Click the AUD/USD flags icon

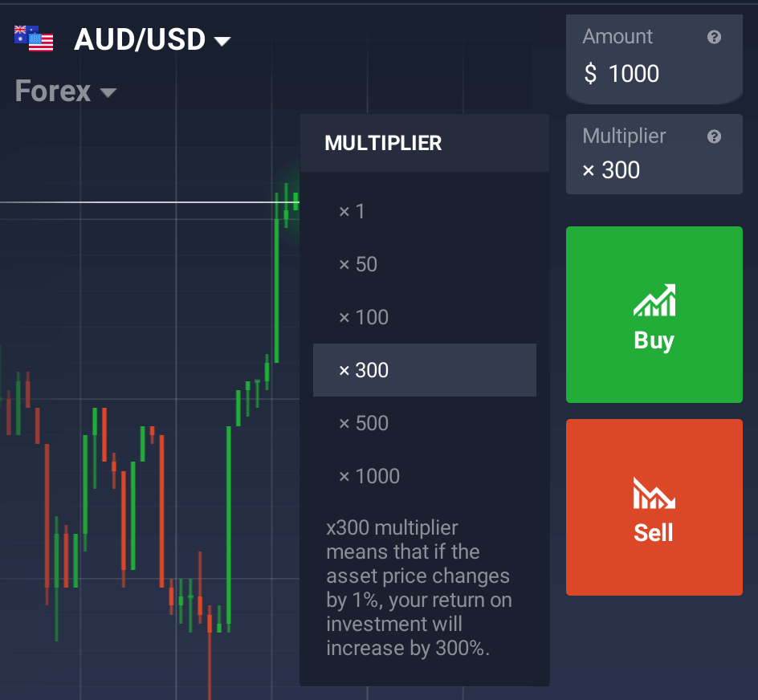[x=34, y=39]
